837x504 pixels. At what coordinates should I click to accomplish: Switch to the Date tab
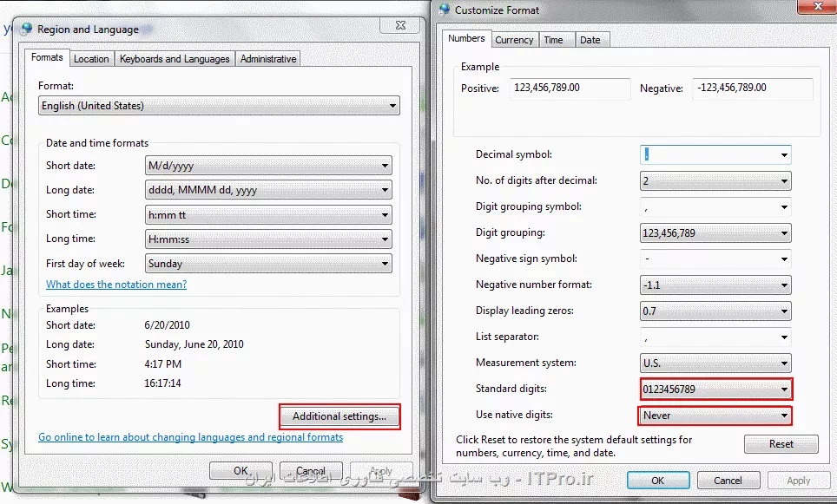pos(590,40)
